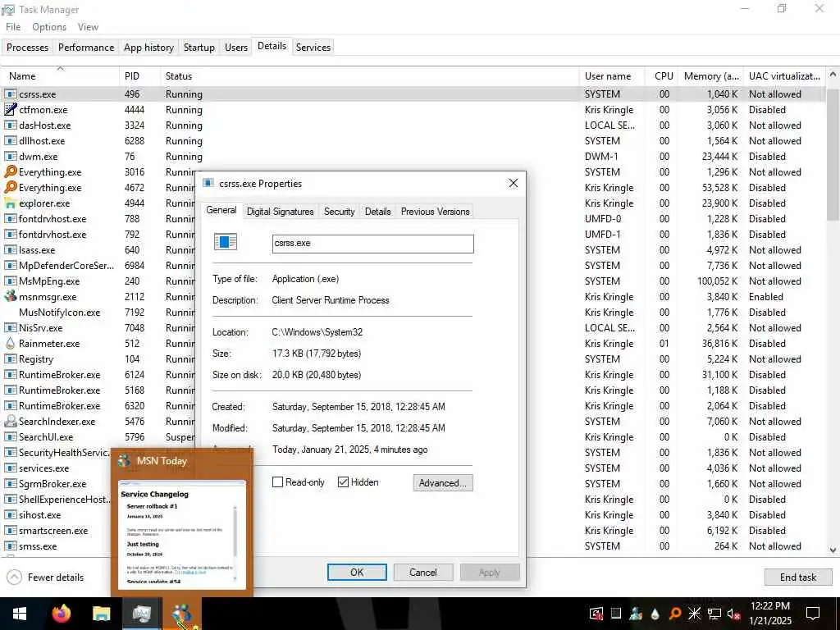840x630 pixels.
Task: Open the Action Center notifications icon
Action: (x=813, y=614)
